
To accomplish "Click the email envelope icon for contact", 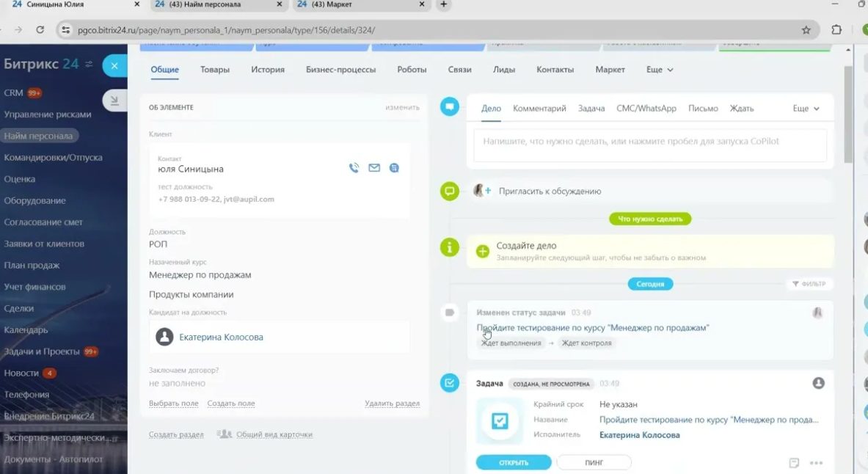I will click(374, 168).
